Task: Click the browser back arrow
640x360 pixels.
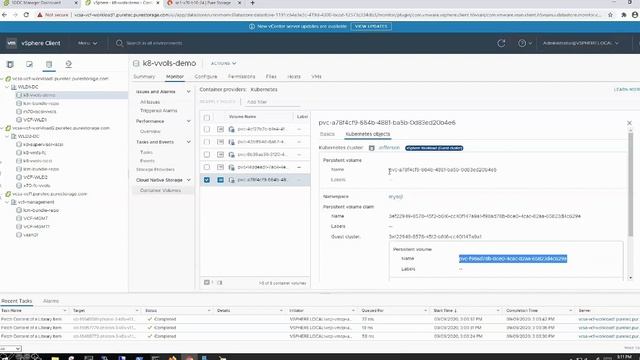Action: pyautogui.click(x=4, y=15)
